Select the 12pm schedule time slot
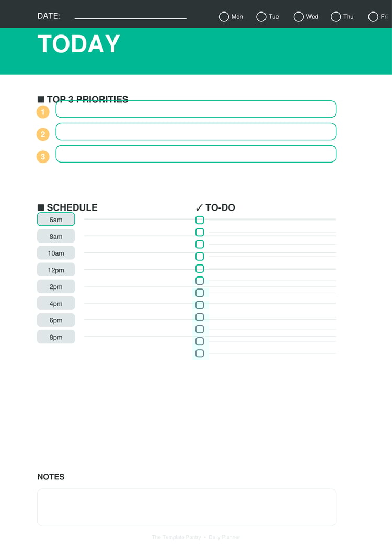 click(56, 270)
